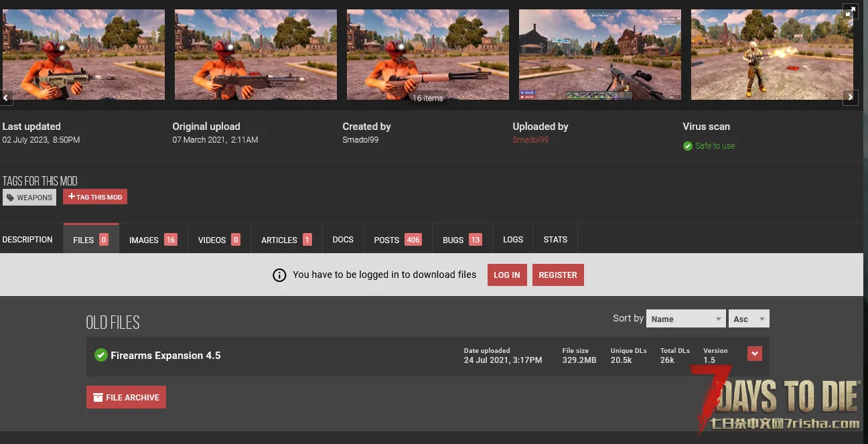Click the Log In button
The image size is (868, 444).
pos(506,275)
